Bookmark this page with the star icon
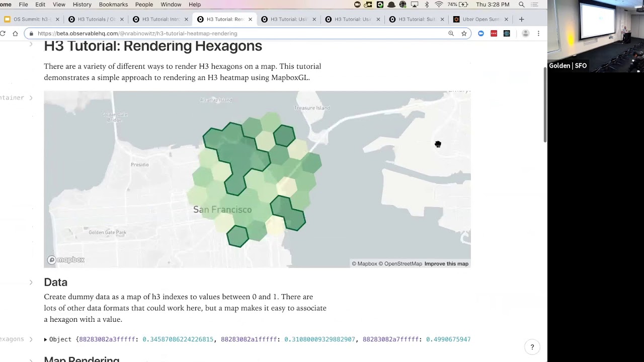644x362 pixels. (464, 33)
